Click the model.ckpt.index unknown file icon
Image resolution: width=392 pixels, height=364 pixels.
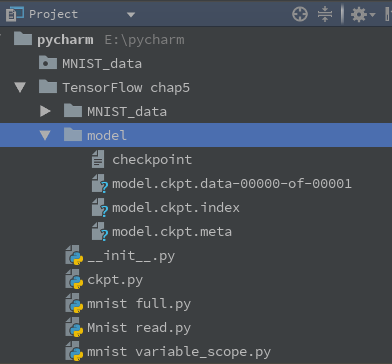pos(99,208)
